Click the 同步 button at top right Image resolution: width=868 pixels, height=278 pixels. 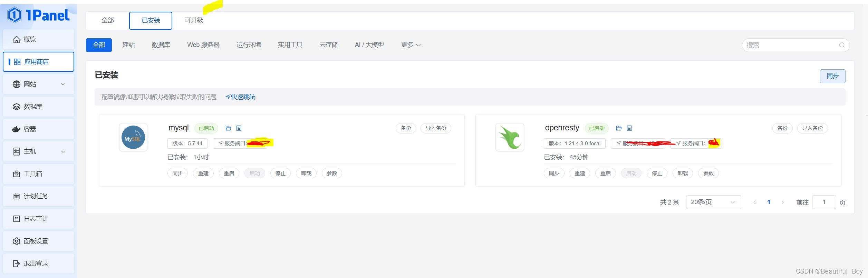click(x=832, y=76)
